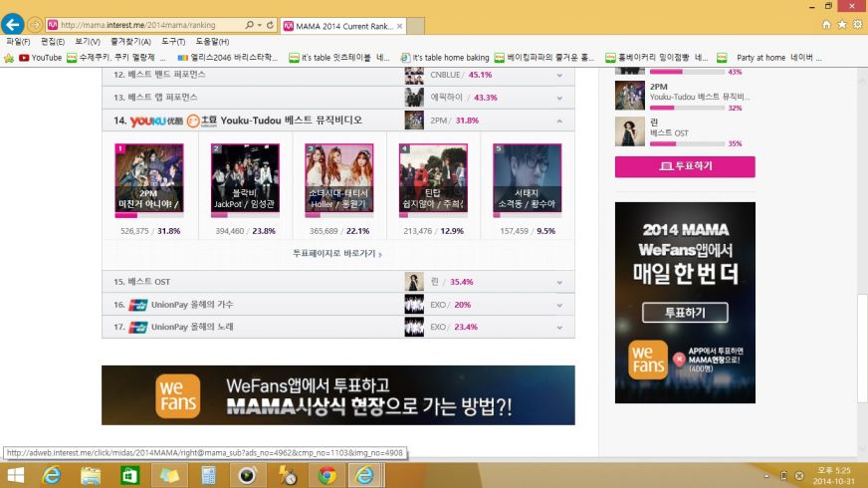Close the MAMA 2014 Current Rank tab
This screenshot has width=868, height=488.
[400, 26]
